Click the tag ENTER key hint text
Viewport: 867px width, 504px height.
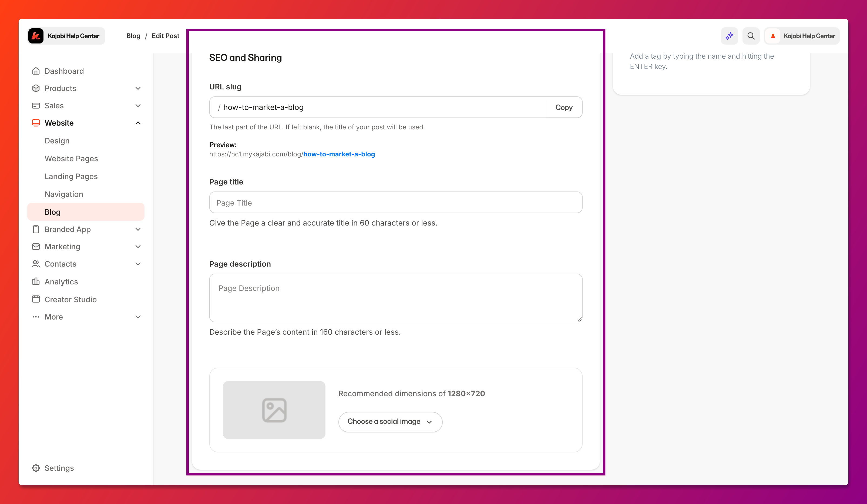[x=702, y=61]
